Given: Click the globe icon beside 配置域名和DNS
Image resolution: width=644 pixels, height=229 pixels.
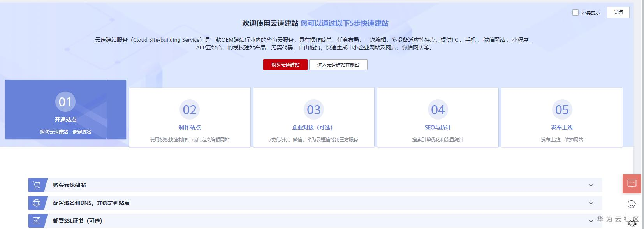Looking at the screenshot, I should coord(37,203).
